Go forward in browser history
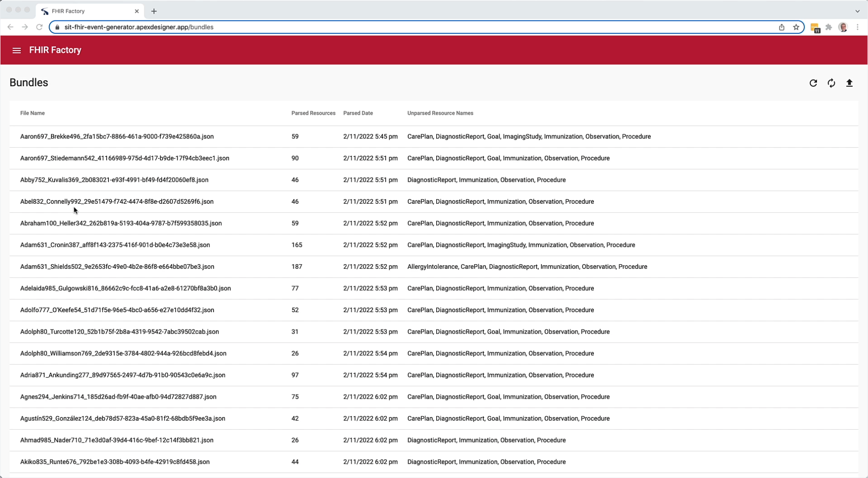Viewport: 868px width, 478px height. pos(25,27)
